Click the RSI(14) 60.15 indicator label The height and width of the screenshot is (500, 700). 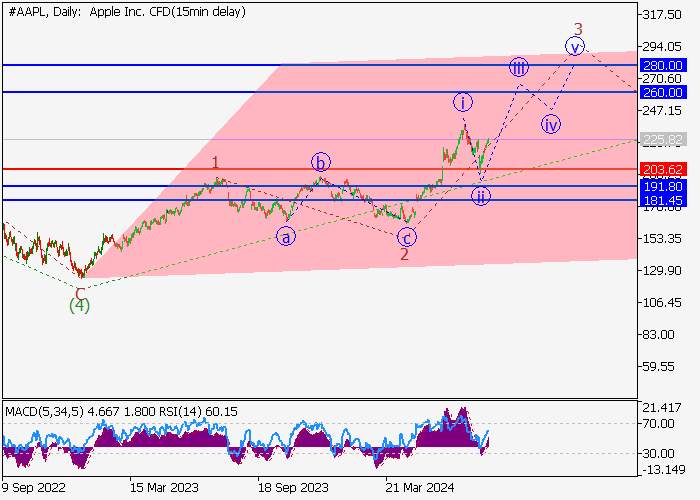click(x=198, y=411)
